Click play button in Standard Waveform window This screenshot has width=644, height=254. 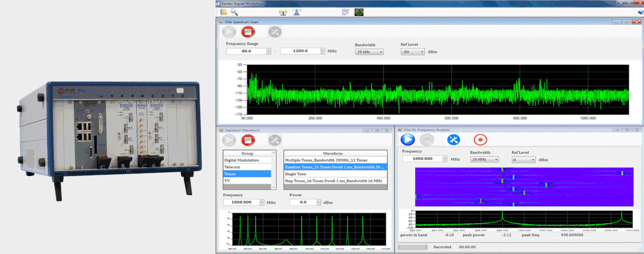(x=229, y=140)
